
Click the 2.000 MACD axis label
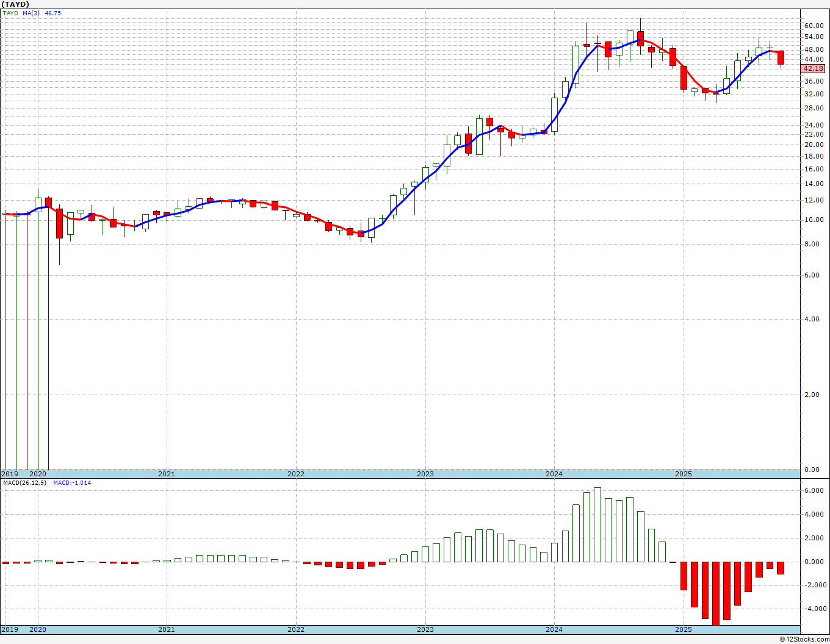click(x=814, y=538)
